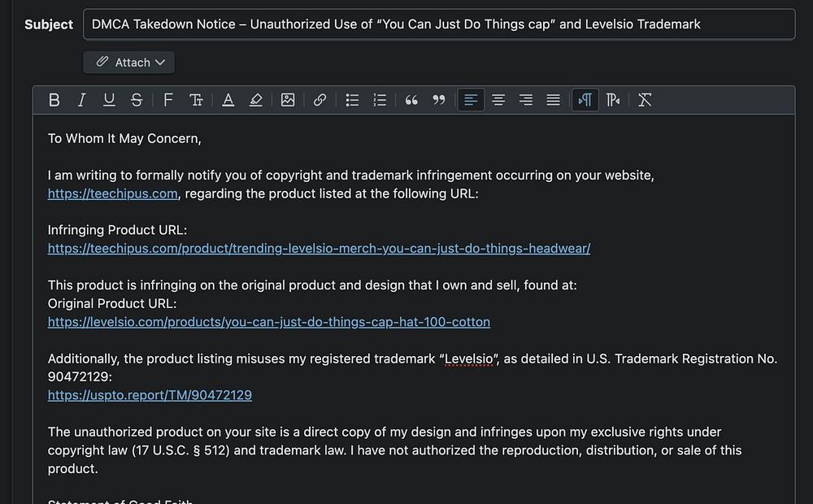This screenshot has width=813, height=504.
Task: Align text left
Action: 471,100
